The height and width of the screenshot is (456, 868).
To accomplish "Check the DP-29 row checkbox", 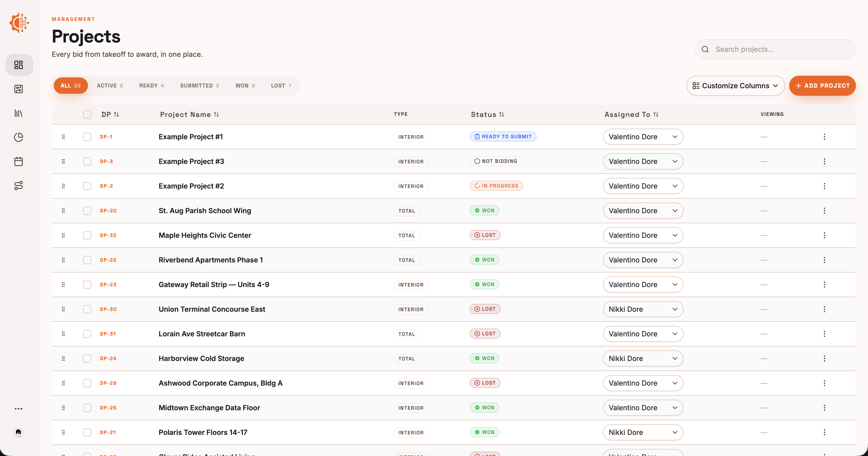I will tap(87, 383).
